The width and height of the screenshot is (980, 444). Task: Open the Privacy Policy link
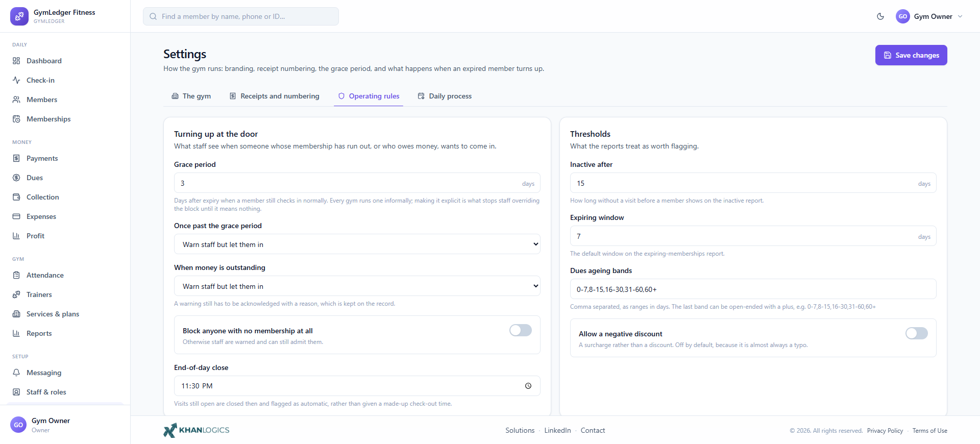coord(885,431)
